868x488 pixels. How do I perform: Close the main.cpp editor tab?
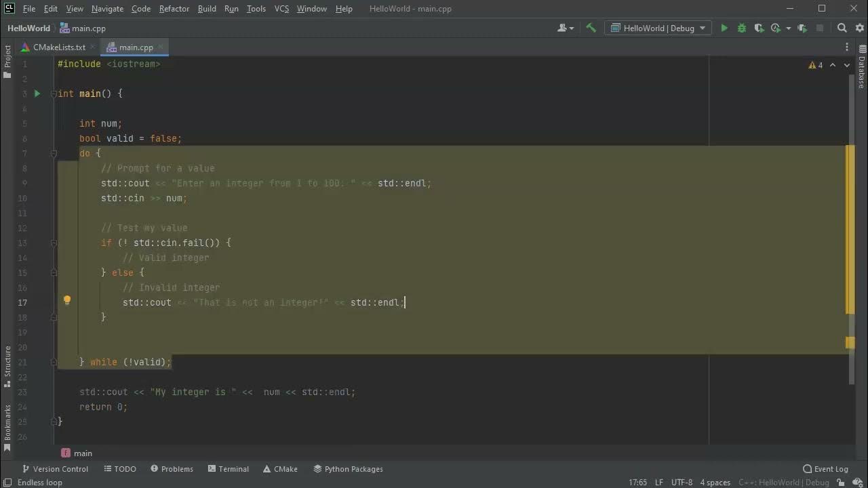[x=161, y=47]
